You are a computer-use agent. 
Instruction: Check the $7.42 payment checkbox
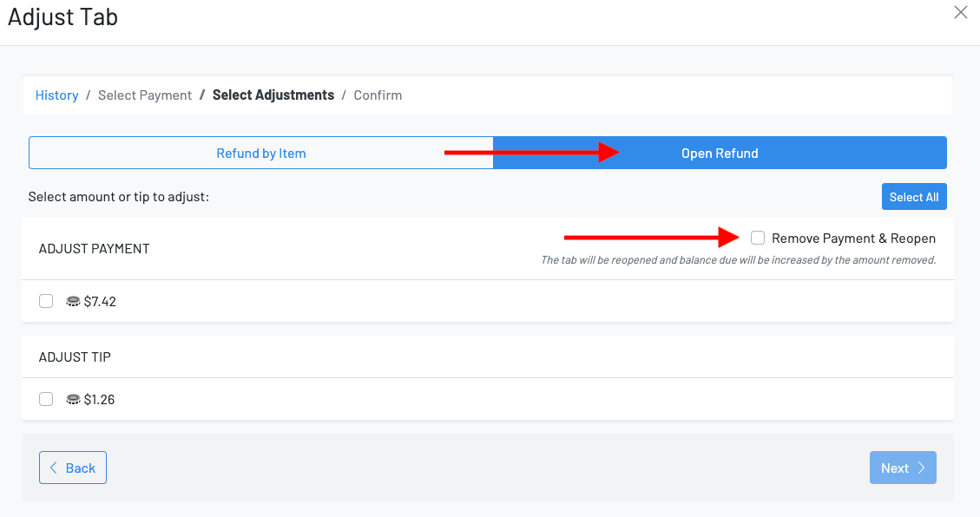coord(46,301)
